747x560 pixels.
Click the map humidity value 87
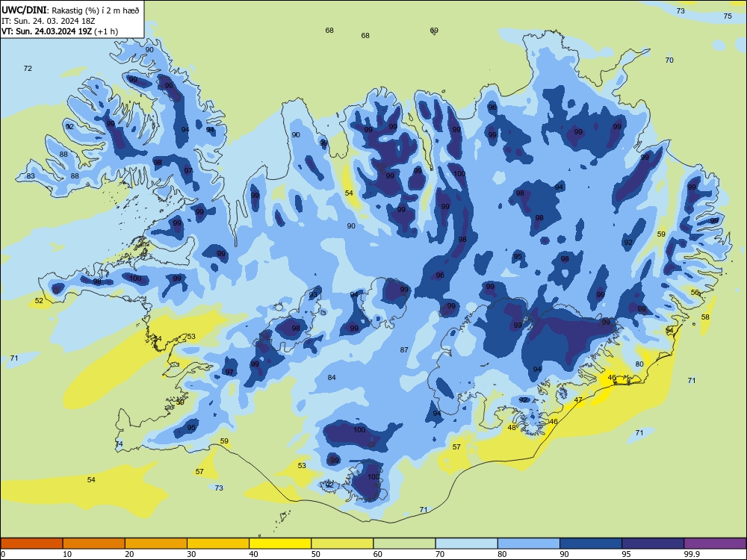[404, 350]
